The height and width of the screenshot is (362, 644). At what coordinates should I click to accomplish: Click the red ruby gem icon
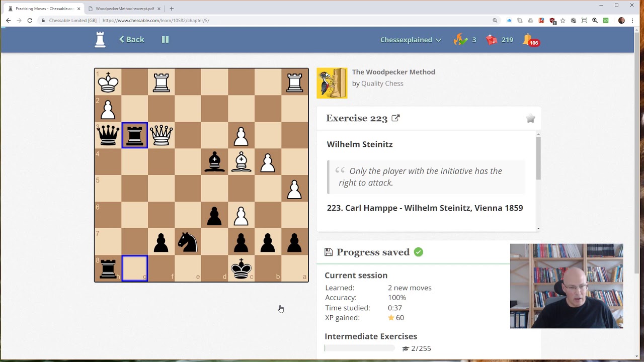492,40
